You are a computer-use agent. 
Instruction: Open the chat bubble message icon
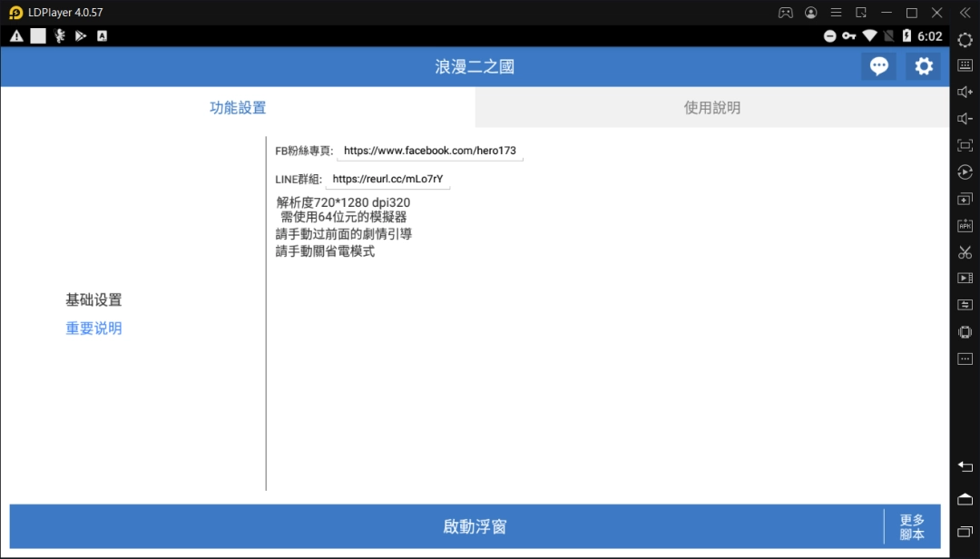[x=878, y=66]
